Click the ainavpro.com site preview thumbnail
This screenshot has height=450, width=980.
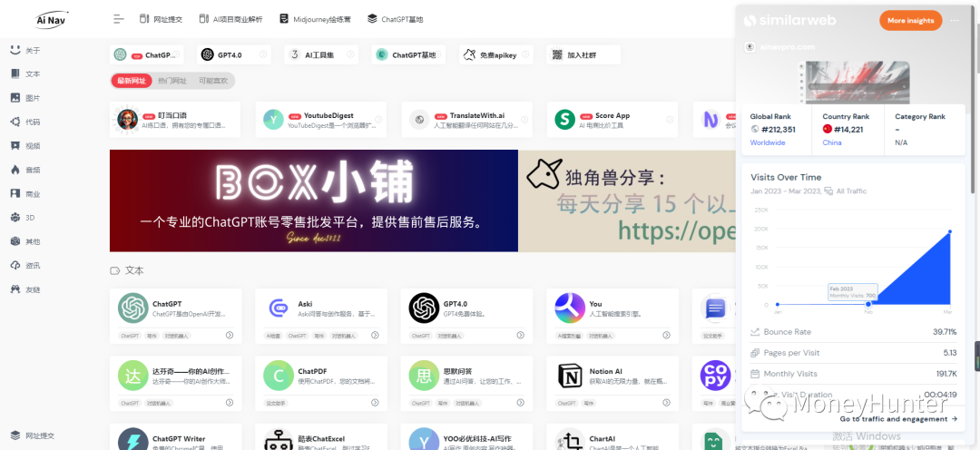[852, 82]
